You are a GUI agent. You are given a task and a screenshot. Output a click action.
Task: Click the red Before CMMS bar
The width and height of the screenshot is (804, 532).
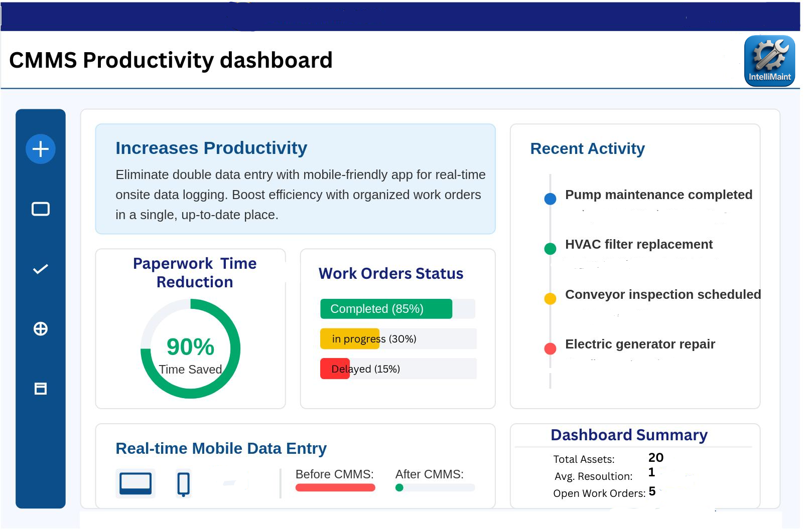coord(335,488)
